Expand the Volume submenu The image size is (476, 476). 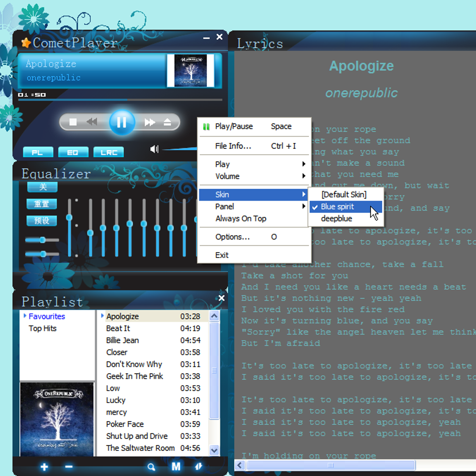coord(254,176)
